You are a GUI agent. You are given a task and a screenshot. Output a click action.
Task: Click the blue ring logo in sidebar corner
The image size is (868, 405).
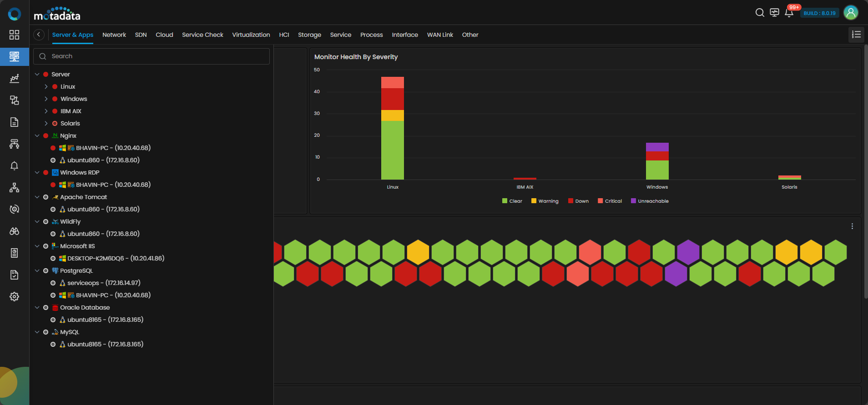(x=15, y=14)
